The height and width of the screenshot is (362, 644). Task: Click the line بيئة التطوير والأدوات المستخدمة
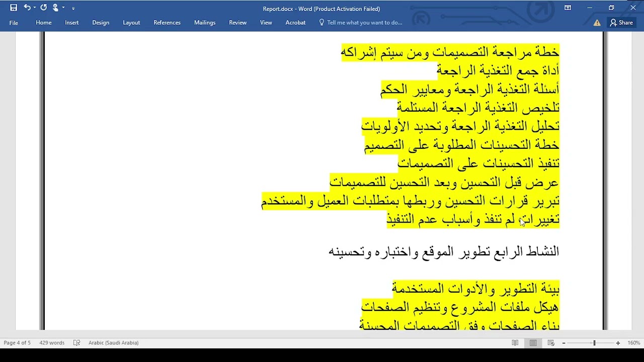pos(475,289)
